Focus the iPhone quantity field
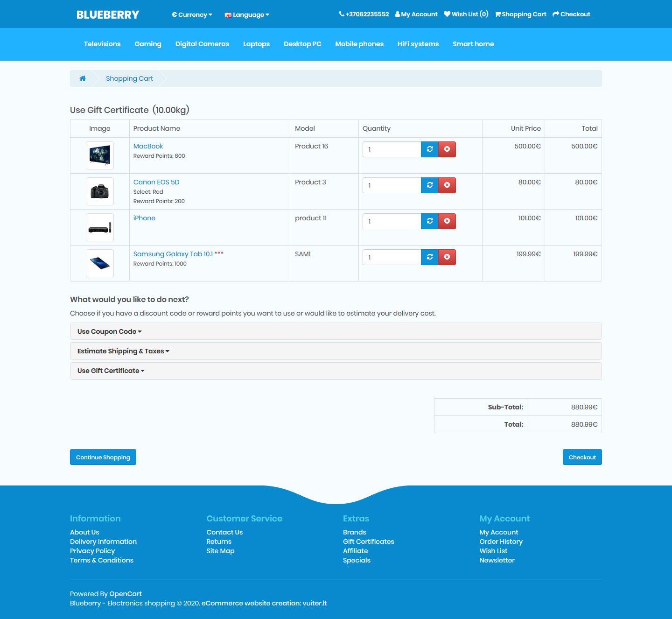672x619 pixels. [x=392, y=221]
